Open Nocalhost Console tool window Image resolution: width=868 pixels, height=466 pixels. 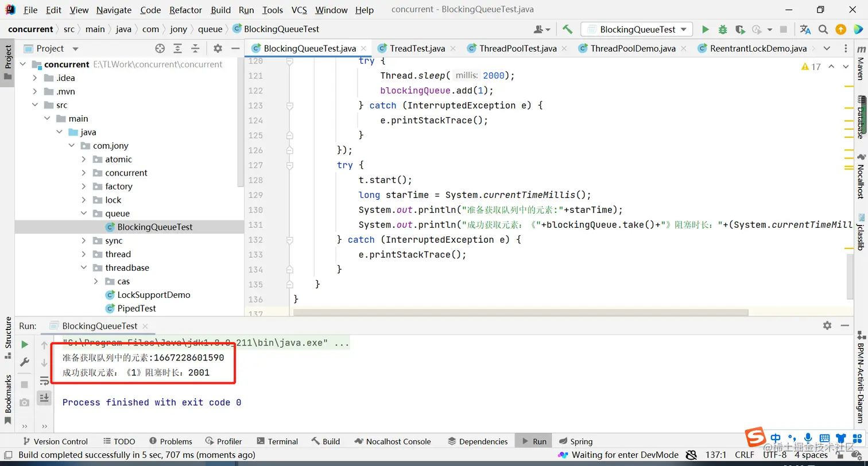coord(393,441)
